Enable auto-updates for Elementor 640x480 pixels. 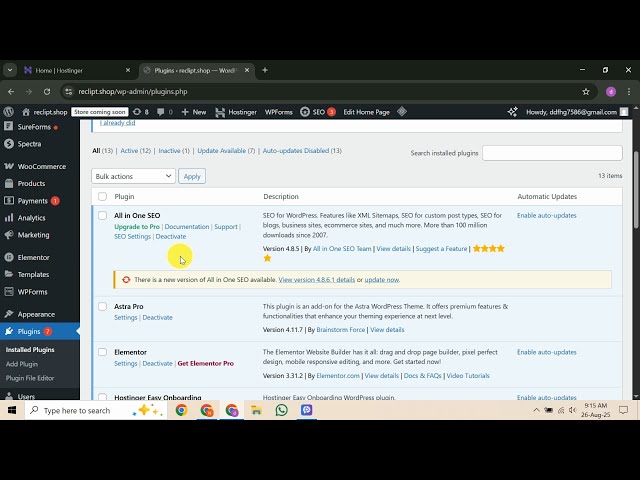click(547, 352)
